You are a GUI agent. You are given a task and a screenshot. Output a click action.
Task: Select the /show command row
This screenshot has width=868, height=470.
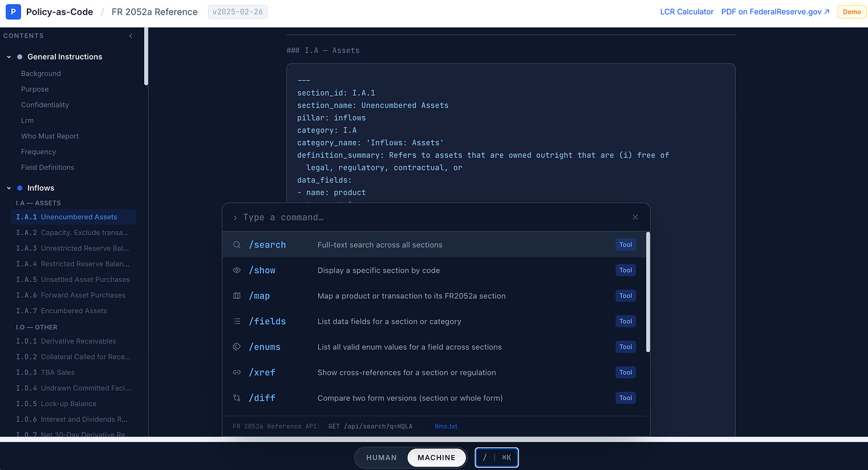434,270
